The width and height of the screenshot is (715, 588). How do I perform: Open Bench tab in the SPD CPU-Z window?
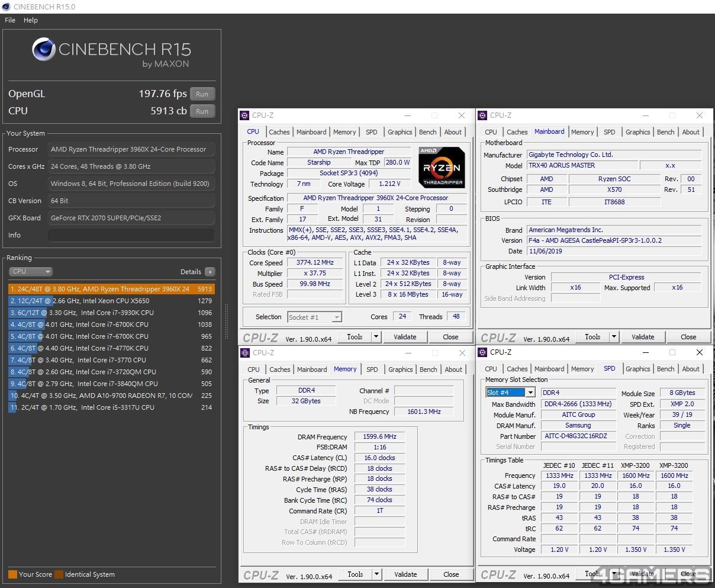[666, 369]
